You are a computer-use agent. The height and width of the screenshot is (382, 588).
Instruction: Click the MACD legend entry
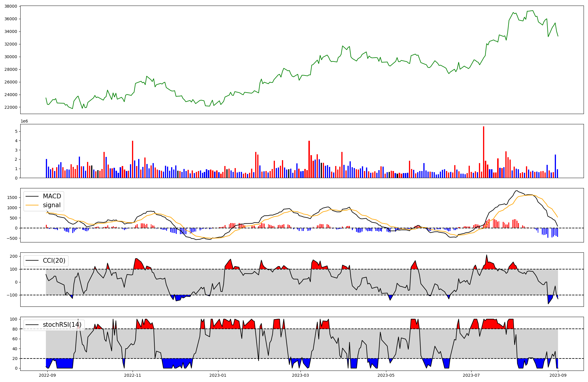[x=52, y=196]
